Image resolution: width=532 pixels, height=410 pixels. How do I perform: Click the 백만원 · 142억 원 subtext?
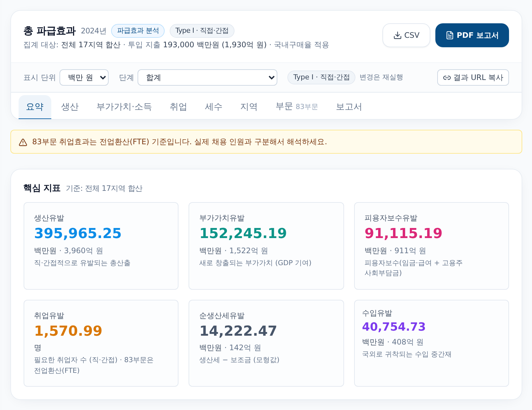(x=230, y=348)
